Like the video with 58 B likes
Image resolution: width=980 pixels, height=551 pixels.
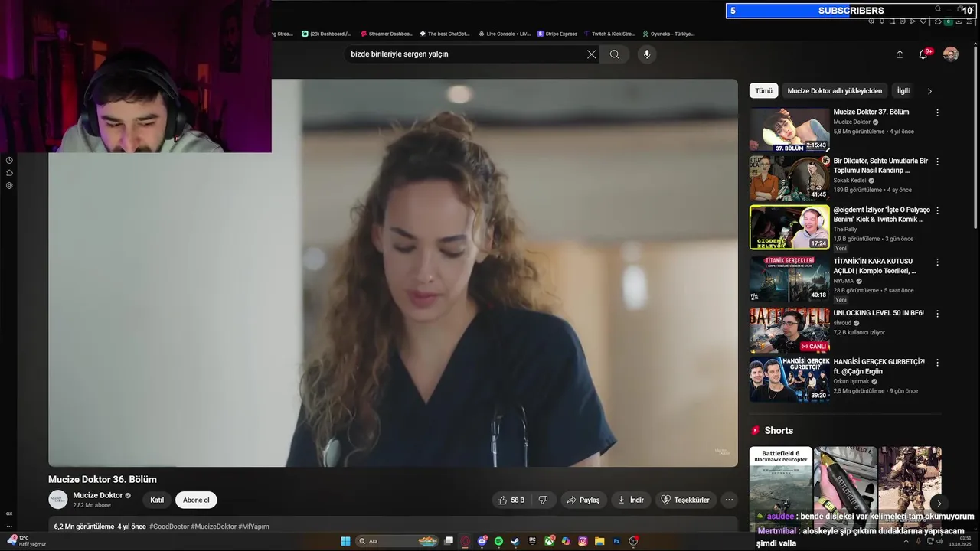pyautogui.click(x=511, y=500)
